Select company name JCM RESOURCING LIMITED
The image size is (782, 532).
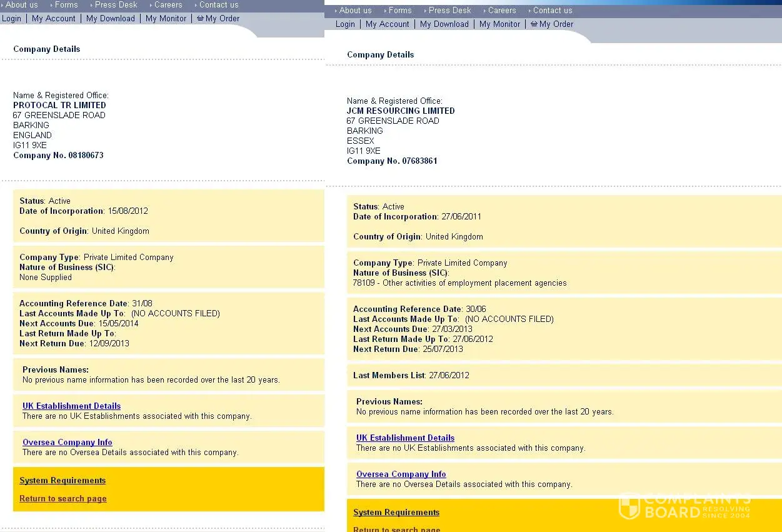(x=401, y=111)
